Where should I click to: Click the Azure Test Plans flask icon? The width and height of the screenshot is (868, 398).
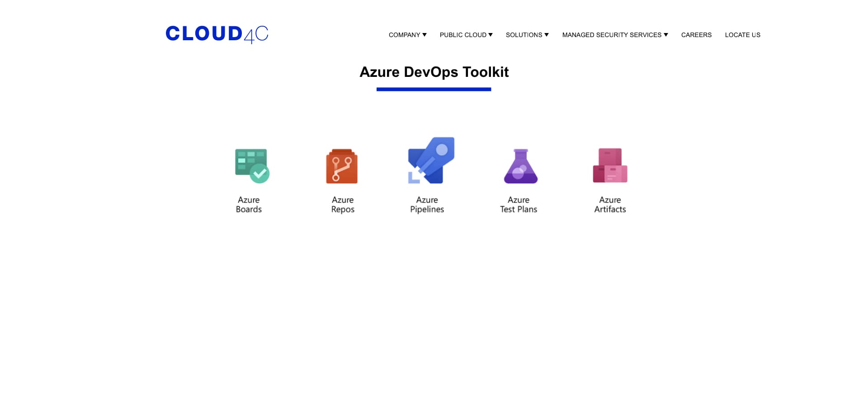point(521,166)
